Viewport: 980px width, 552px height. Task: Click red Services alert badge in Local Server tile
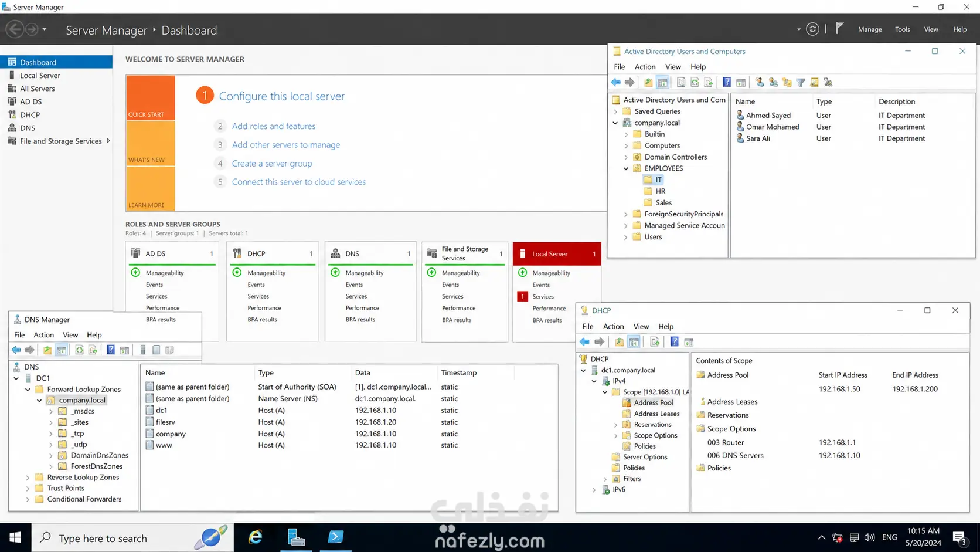pos(522,297)
